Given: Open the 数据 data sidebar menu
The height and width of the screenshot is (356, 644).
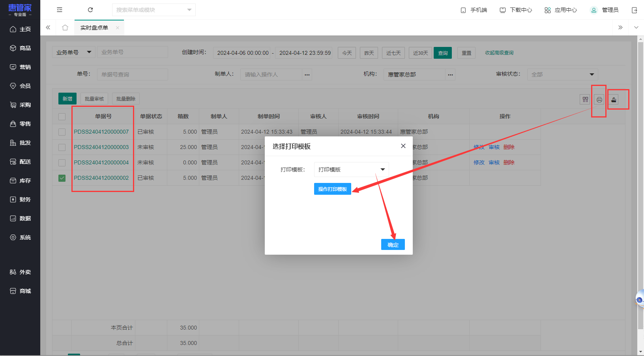Looking at the screenshot, I should pos(20,218).
